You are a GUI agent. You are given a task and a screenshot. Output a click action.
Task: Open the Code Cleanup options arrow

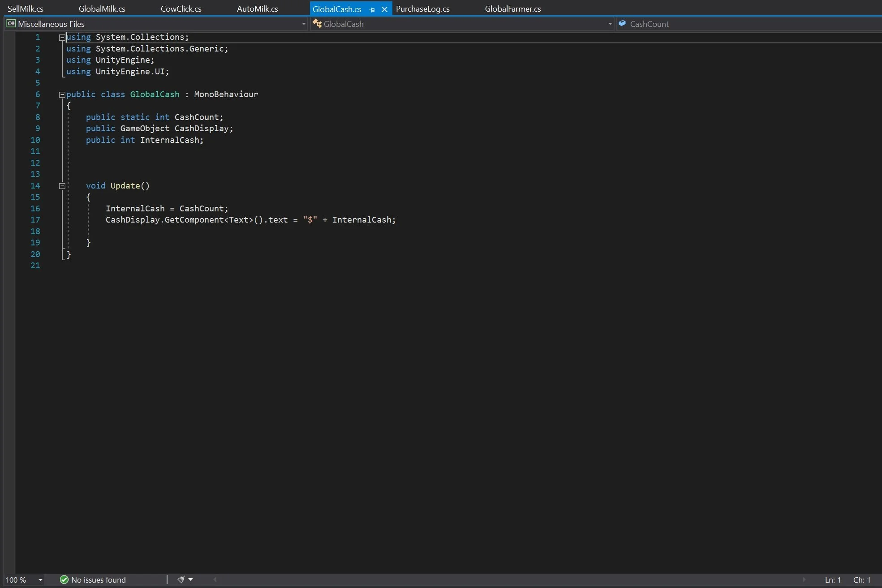pyautogui.click(x=190, y=579)
